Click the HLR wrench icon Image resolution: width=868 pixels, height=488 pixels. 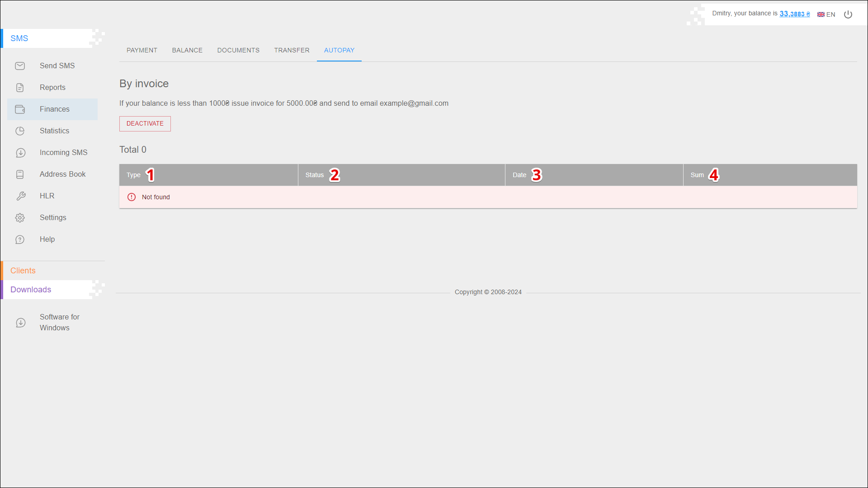pyautogui.click(x=21, y=196)
